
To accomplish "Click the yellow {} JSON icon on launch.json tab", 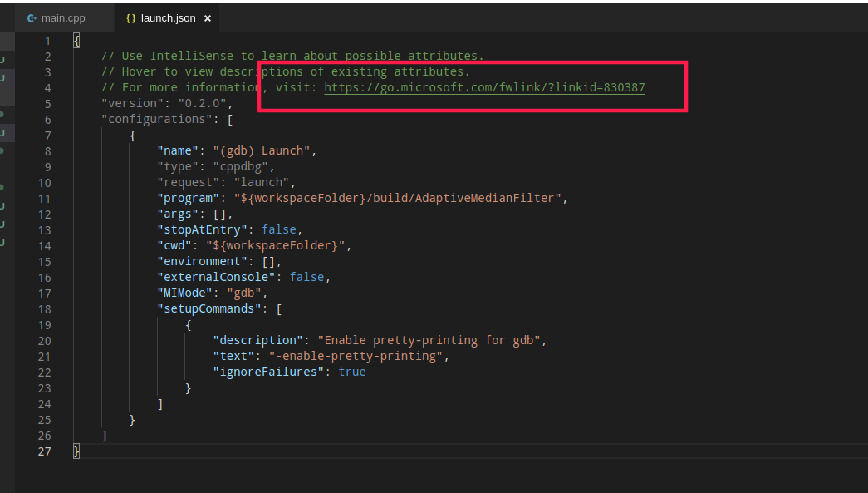I will (130, 17).
